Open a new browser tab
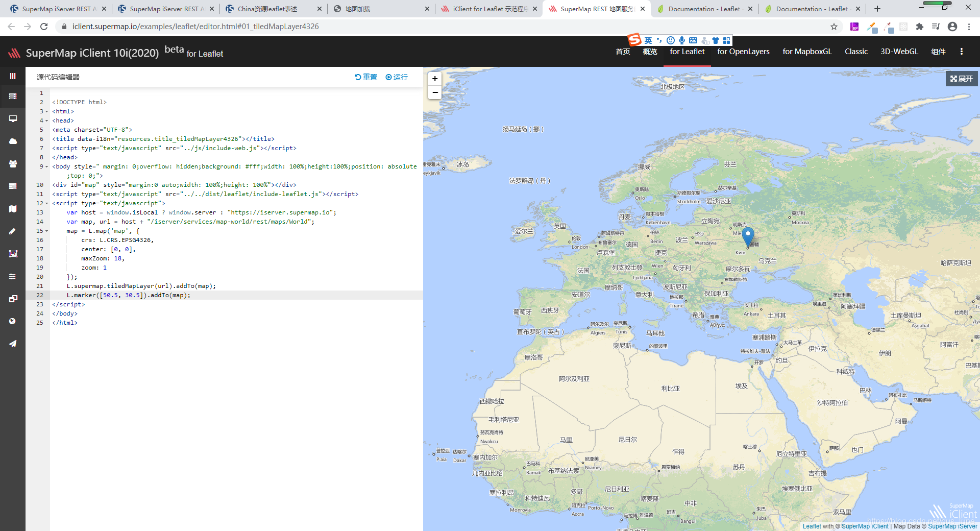Image resolution: width=980 pixels, height=531 pixels. pos(877,9)
